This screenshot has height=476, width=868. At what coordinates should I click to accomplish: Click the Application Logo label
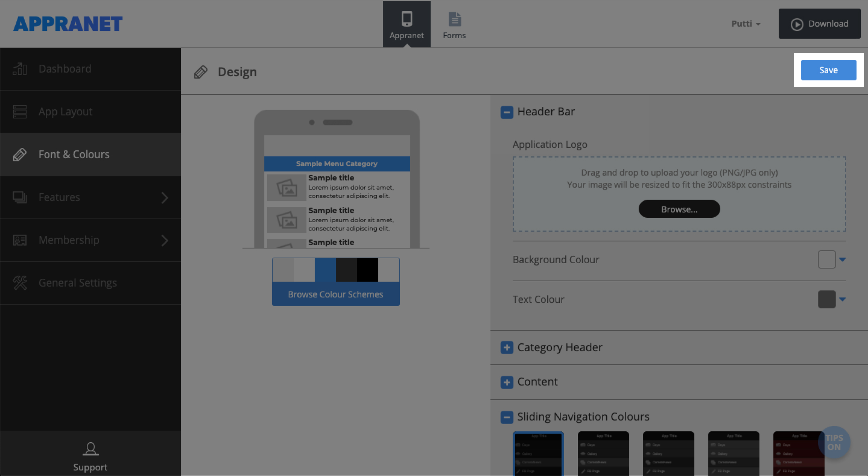[550, 145]
